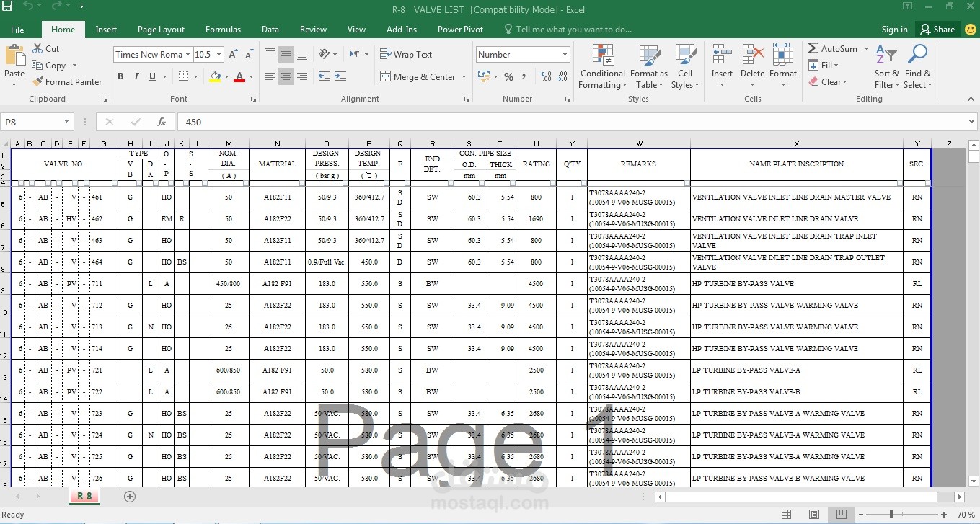Switch to the Formulas tab
Screen dimensions: 980x524
[223, 30]
